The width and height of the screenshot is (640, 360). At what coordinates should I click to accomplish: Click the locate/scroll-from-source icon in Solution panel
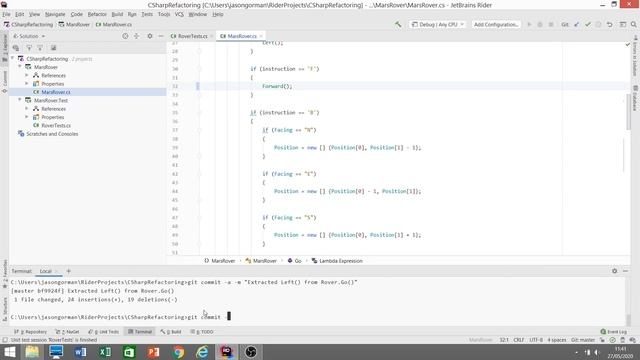[125, 36]
